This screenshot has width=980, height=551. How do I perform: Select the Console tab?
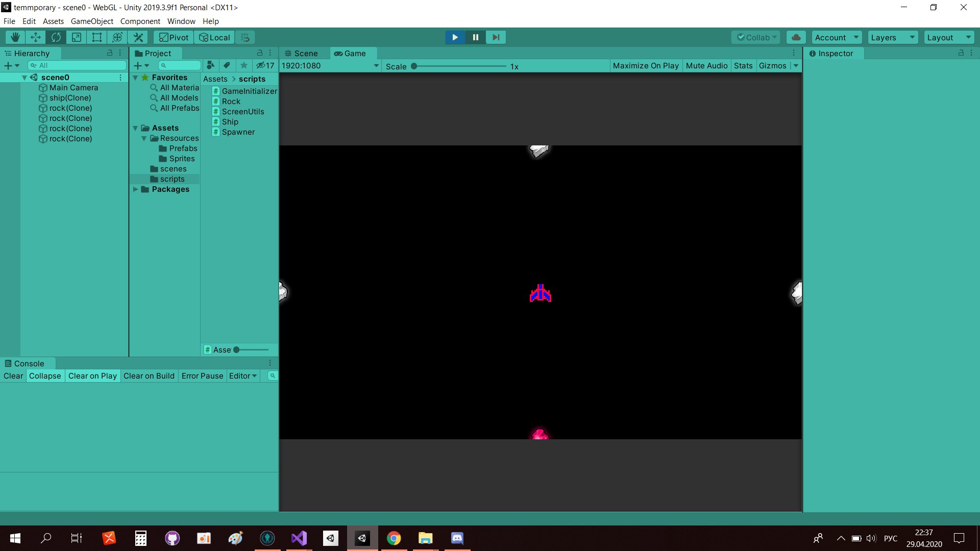24,363
